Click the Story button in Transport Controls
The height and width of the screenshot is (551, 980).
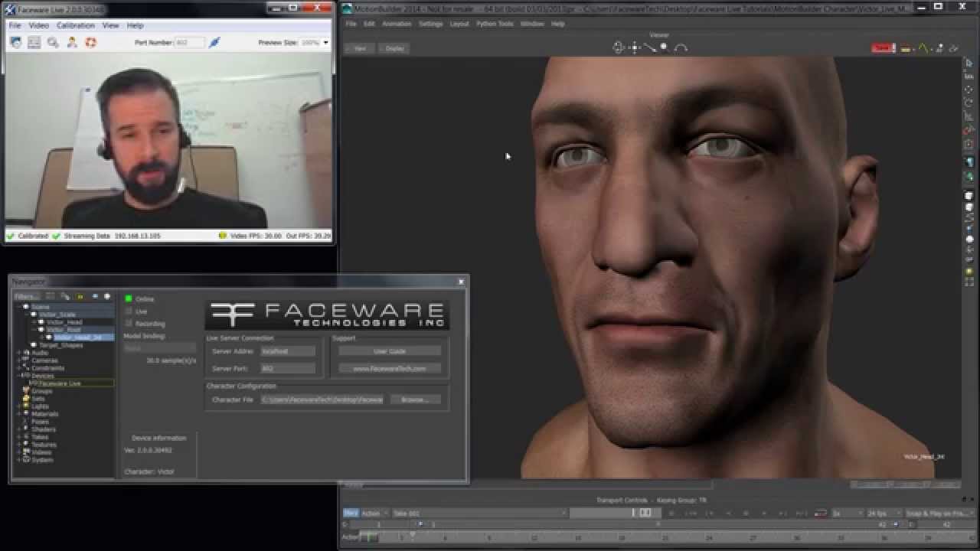tap(351, 513)
